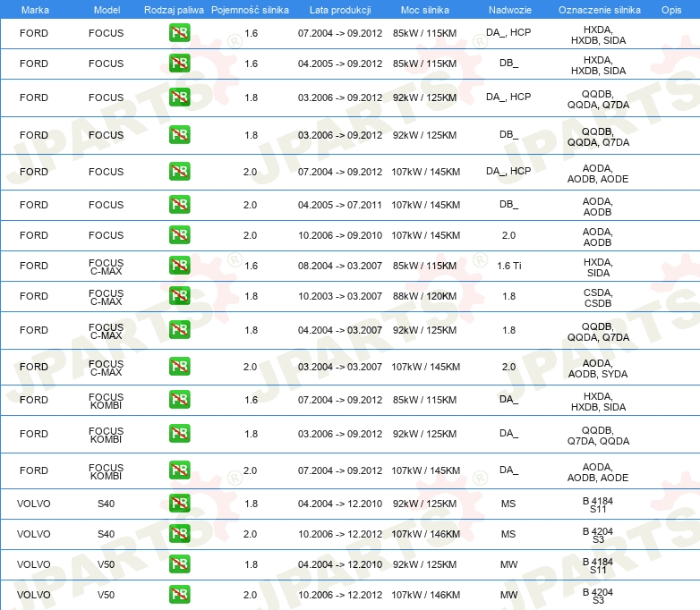Viewport: 700px width, 610px height.
Task: Click the QQDB, Q7DA, QQDA engine code cell
Action: [x=598, y=436]
